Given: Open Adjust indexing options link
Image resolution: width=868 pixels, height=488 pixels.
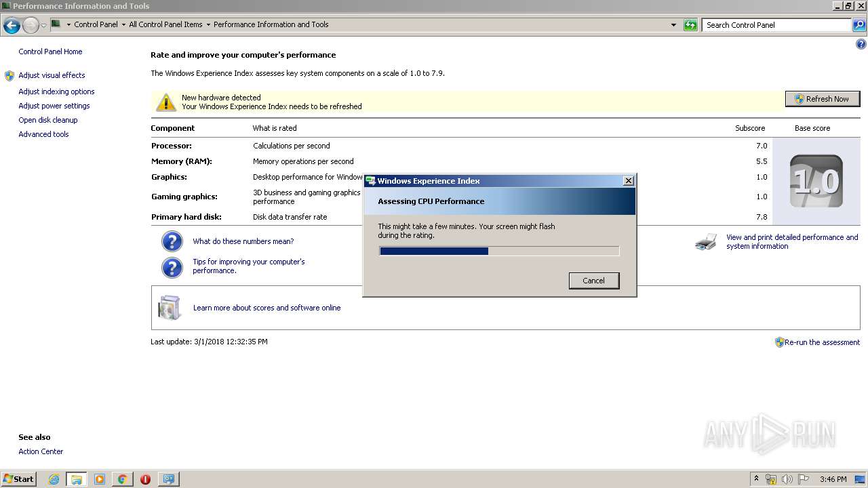Looking at the screenshot, I should 56,91.
